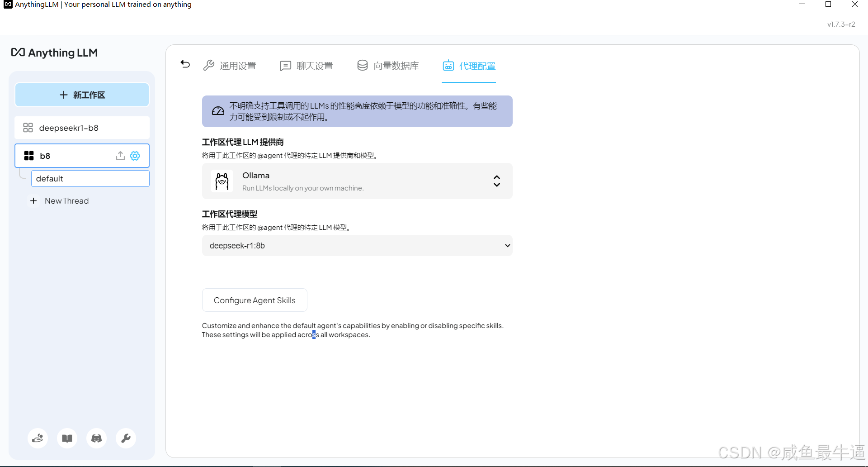Click the database icon on 向量数据库
Screen dimensions: 868x467
(363, 66)
